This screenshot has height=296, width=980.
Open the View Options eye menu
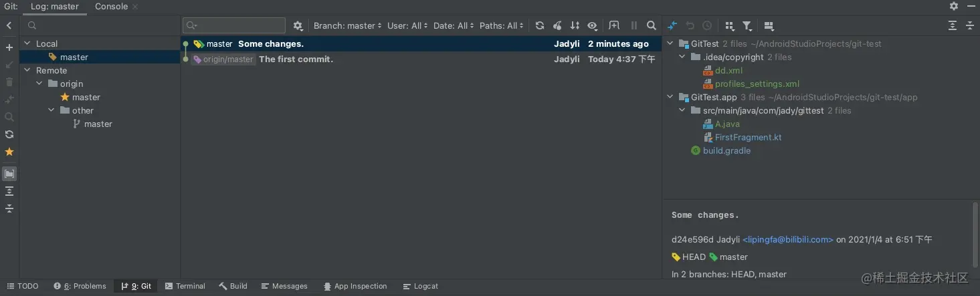[x=592, y=25]
